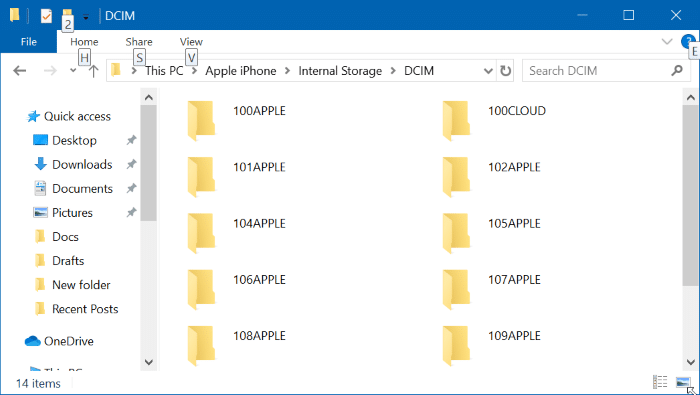Expand chevron after Internal Storage in path

pos(393,71)
